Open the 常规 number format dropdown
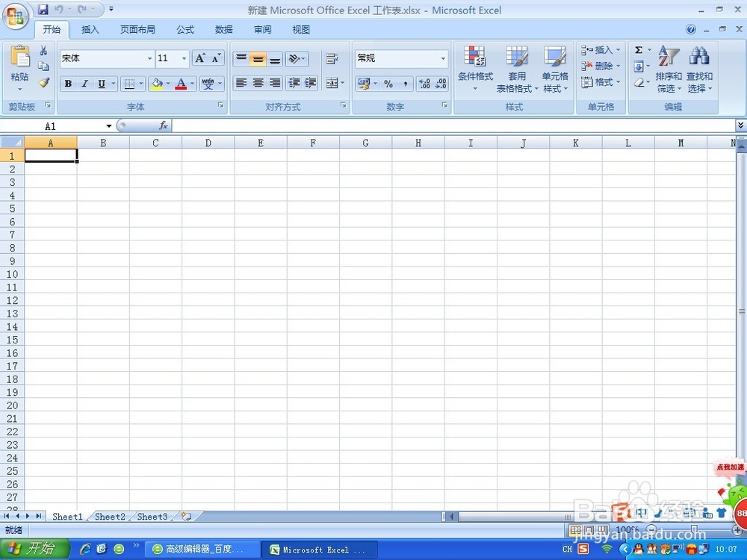This screenshot has height=560, width=747. (x=443, y=58)
